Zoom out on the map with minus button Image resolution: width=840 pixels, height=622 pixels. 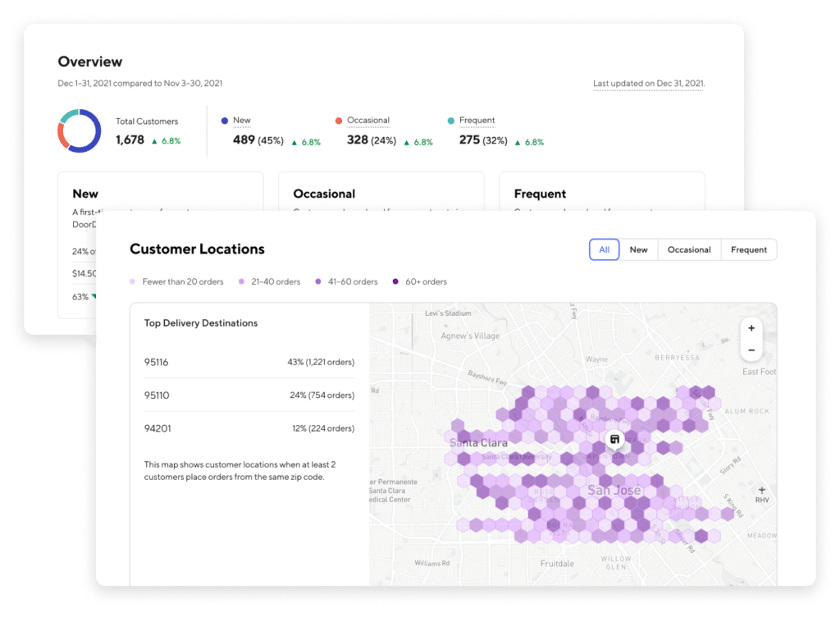751,350
